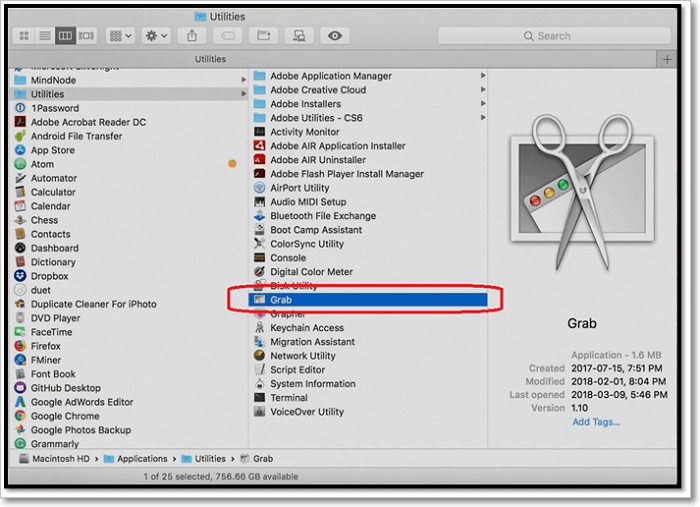The width and height of the screenshot is (700, 507).
Task: Select System Information in list
Action: point(313,384)
